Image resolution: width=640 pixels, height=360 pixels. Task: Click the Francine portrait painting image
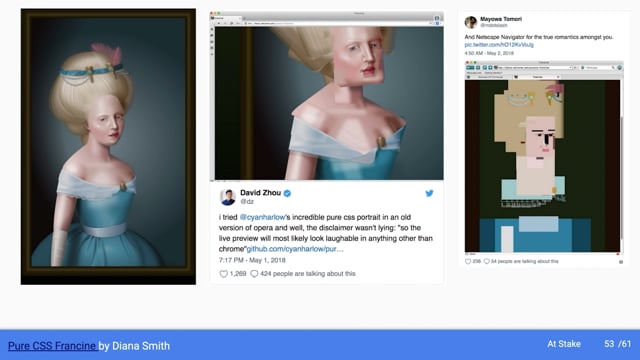point(108,147)
